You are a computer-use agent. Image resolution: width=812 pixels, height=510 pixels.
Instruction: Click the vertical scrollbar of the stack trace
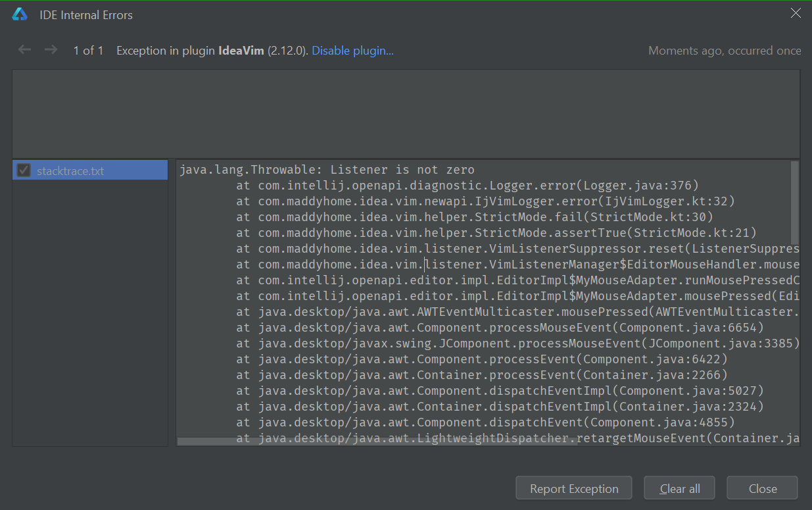pos(794,203)
